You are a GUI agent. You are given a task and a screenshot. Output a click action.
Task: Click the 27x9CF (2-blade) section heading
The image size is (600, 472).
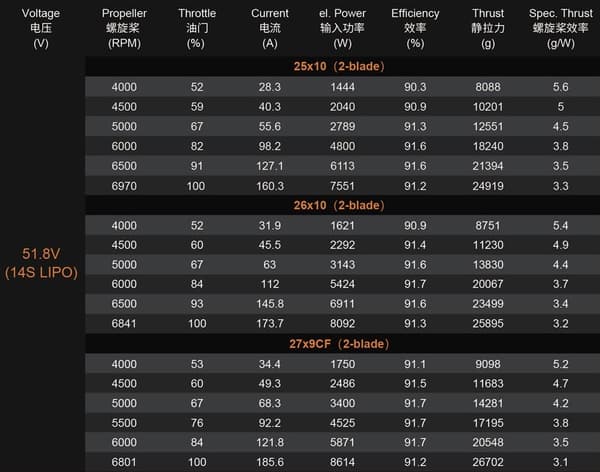pos(339,344)
